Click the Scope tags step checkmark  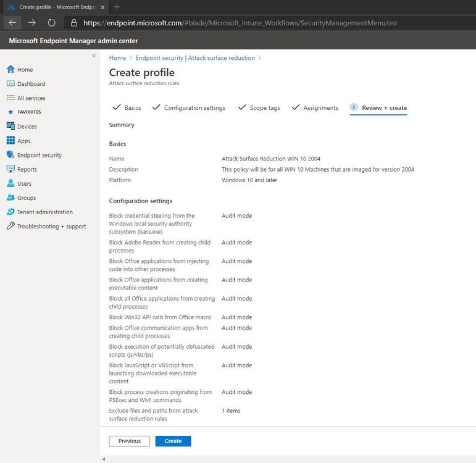pyautogui.click(x=242, y=107)
